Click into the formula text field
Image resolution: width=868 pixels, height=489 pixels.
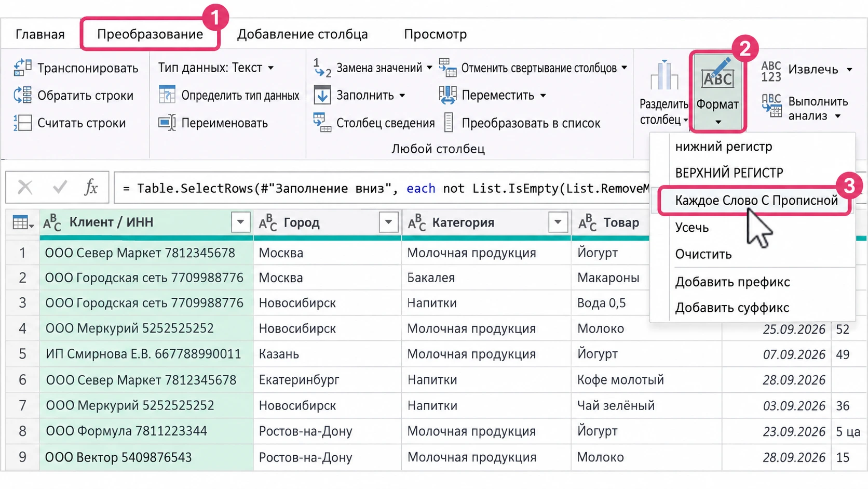(382, 188)
